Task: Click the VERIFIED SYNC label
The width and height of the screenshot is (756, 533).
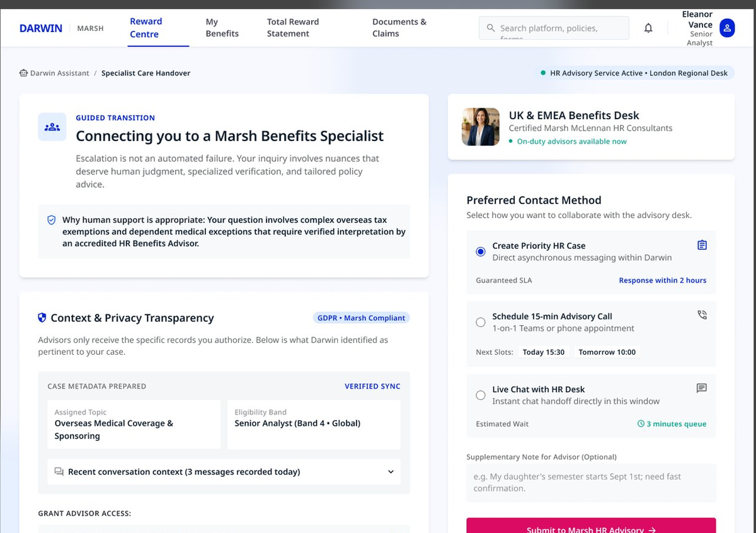Action: 372,386
